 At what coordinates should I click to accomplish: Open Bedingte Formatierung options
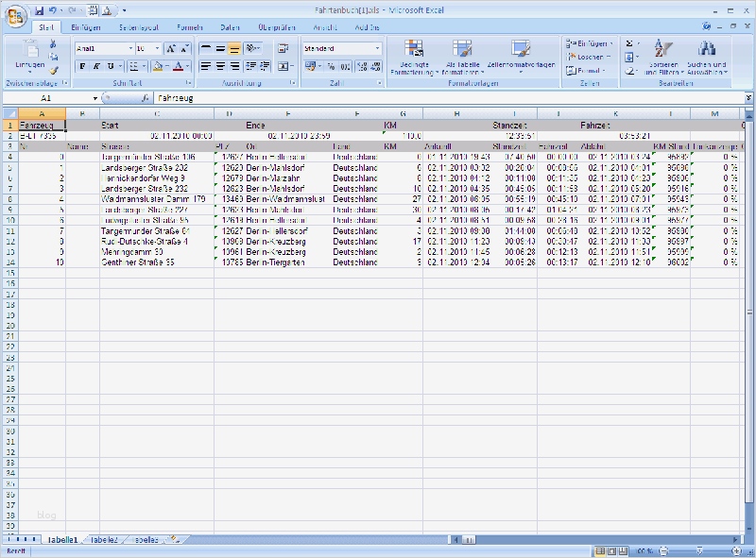click(414, 57)
